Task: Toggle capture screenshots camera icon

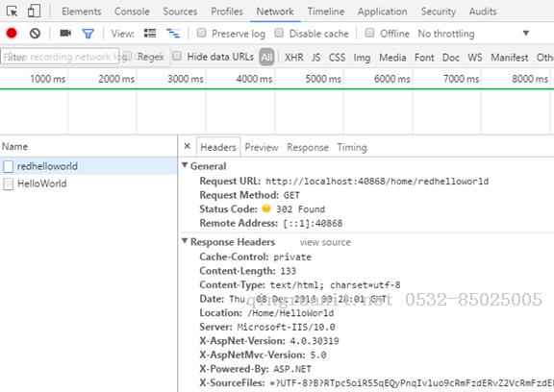Action: point(65,34)
